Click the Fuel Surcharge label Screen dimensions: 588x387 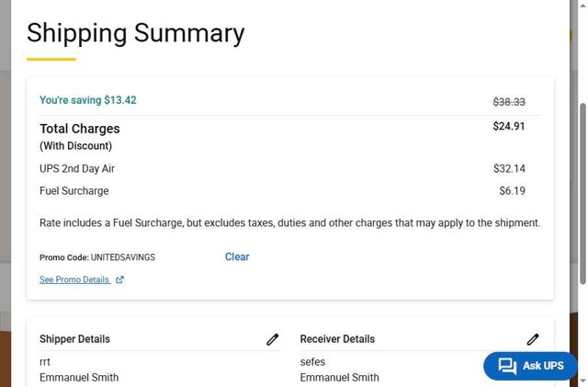pyautogui.click(x=74, y=191)
